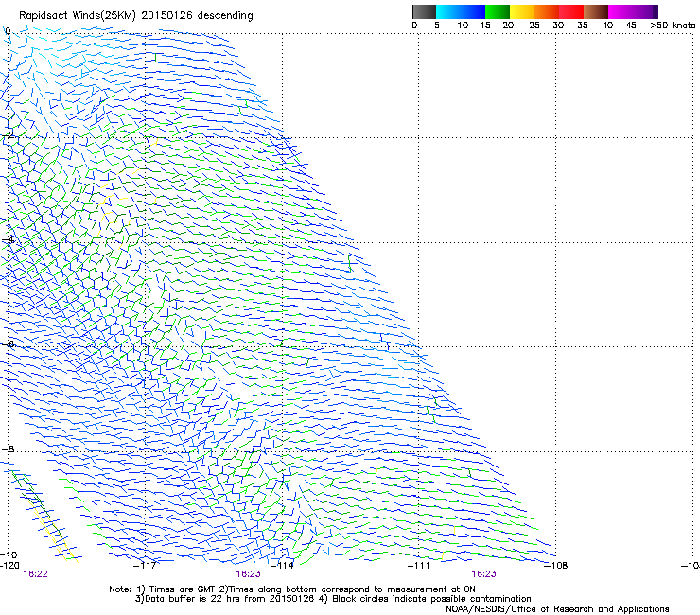Viewport: 700px width, 615px height.
Task: Click the cyan-blue 5-15 knots legend segment
Action: tap(461, 11)
